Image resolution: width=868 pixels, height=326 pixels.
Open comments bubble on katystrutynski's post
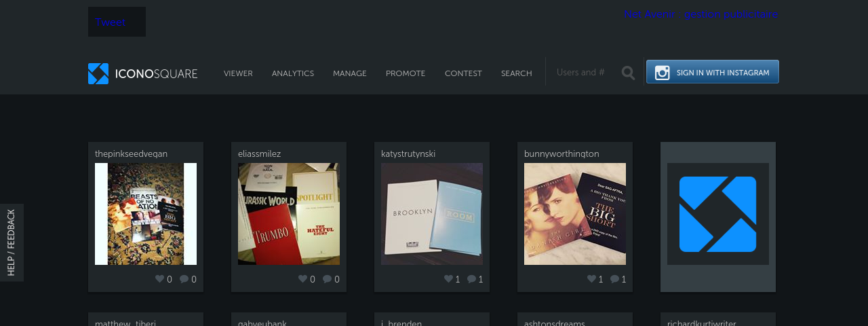(471, 279)
